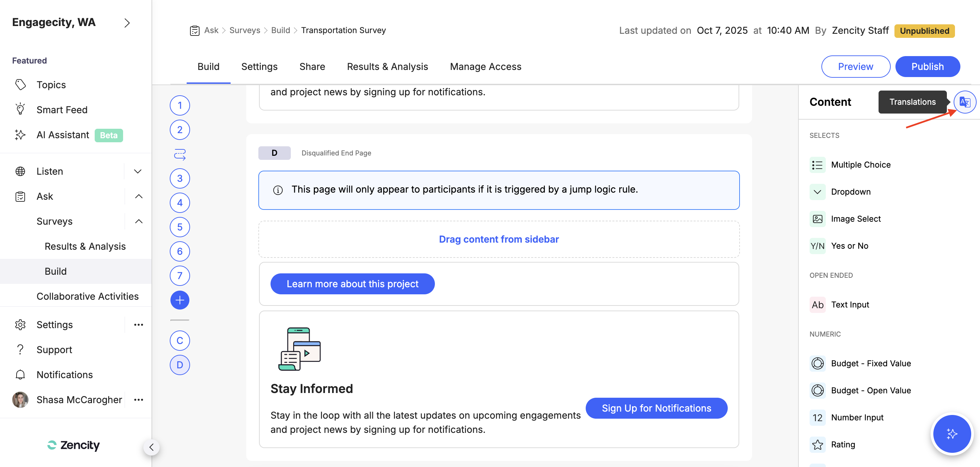Image resolution: width=980 pixels, height=467 pixels.
Task: Click the Preview button
Action: pyautogui.click(x=855, y=67)
